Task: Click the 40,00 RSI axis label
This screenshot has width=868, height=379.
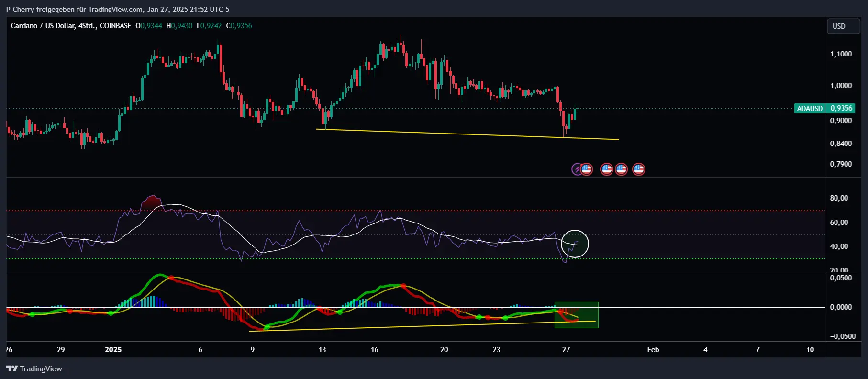Action: (839, 246)
